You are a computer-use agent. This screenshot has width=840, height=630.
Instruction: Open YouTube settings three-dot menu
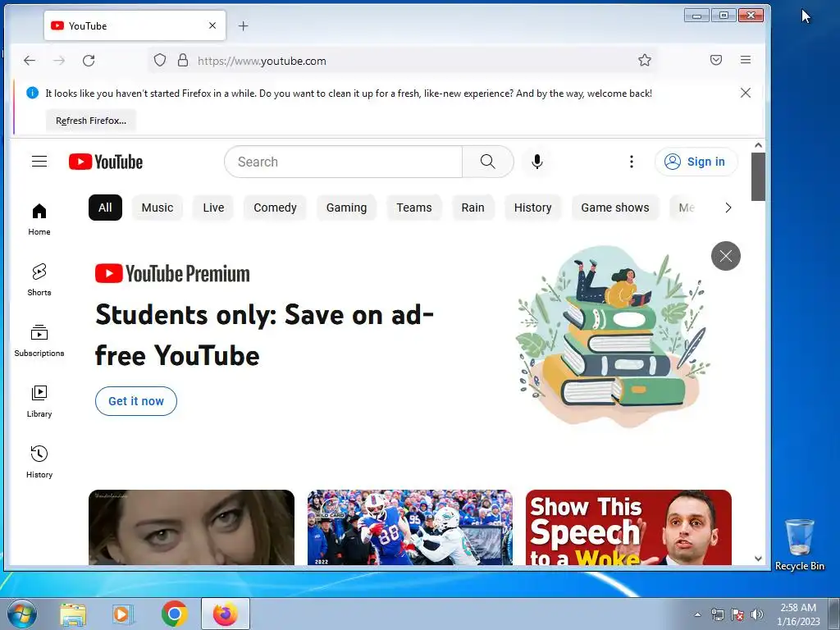pyautogui.click(x=632, y=162)
